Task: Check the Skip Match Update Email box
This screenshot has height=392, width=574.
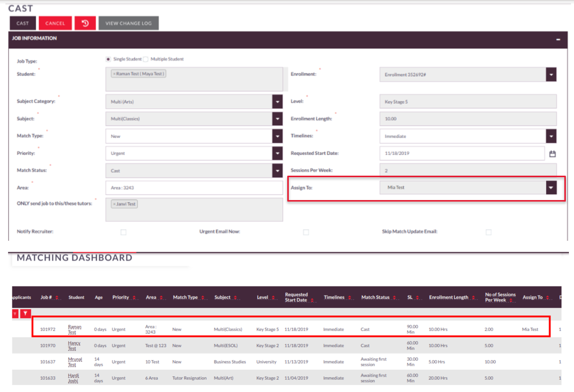Action: coord(489,232)
